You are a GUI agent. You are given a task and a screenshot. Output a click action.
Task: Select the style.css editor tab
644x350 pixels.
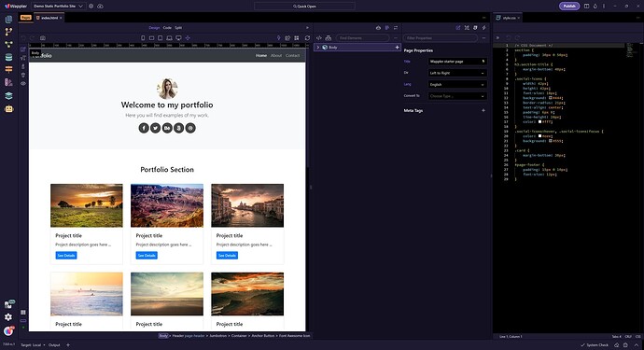point(509,18)
